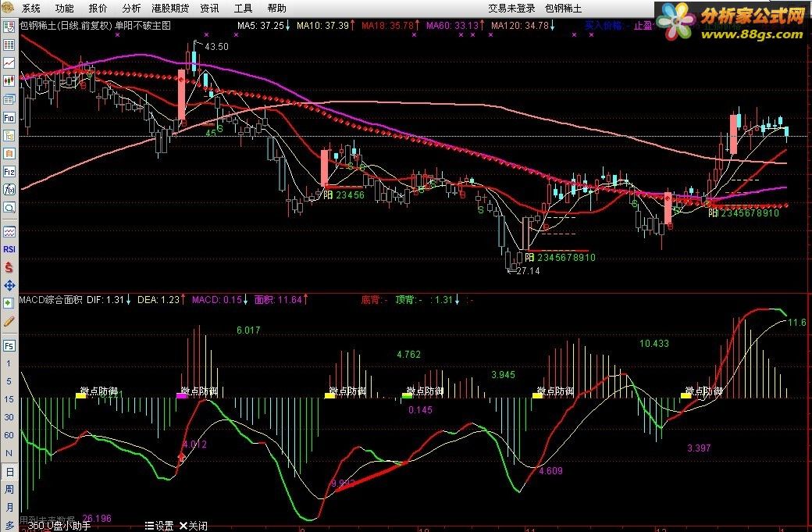Click the 6.017 green area value

tap(248, 330)
